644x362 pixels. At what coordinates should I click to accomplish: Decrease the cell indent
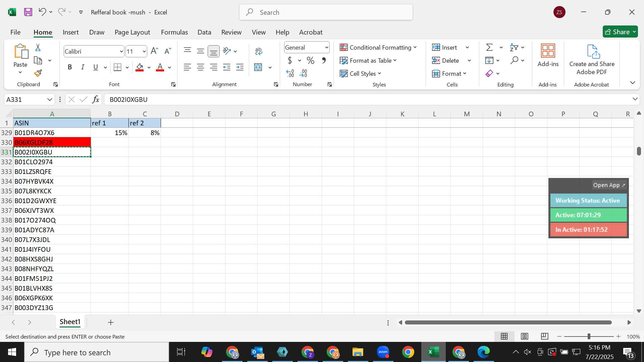(227, 67)
